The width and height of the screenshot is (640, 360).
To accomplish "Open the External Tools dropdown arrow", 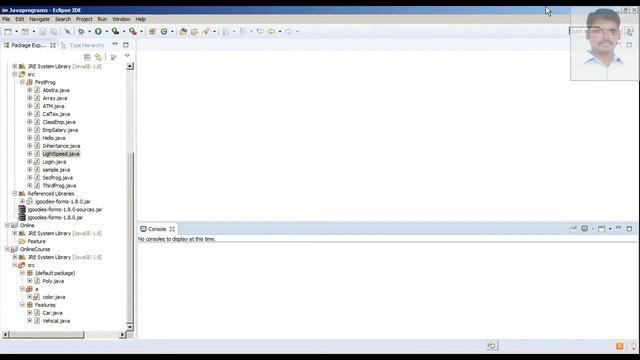I will tap(141, 31).
